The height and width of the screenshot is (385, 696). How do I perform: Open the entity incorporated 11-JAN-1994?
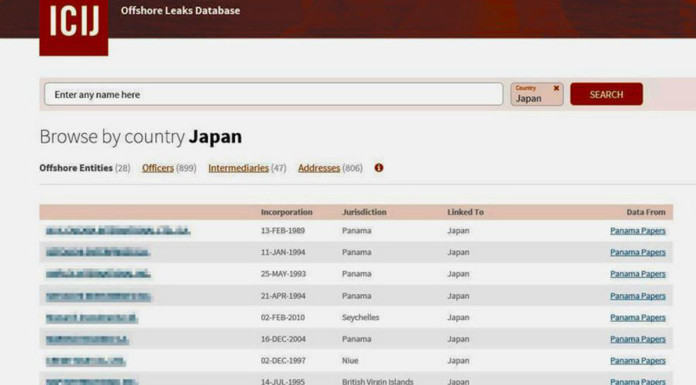pos(98,252)
